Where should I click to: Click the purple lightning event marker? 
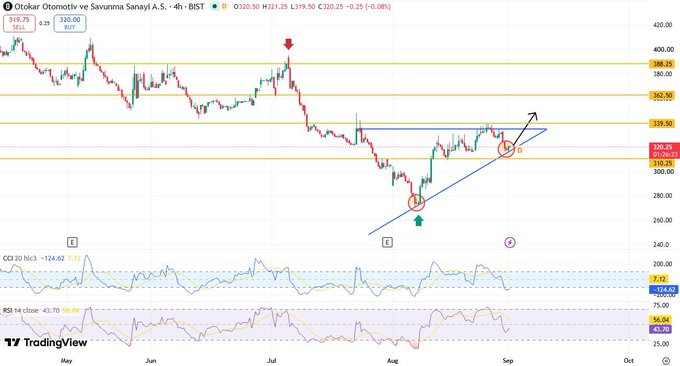(510, 242)
